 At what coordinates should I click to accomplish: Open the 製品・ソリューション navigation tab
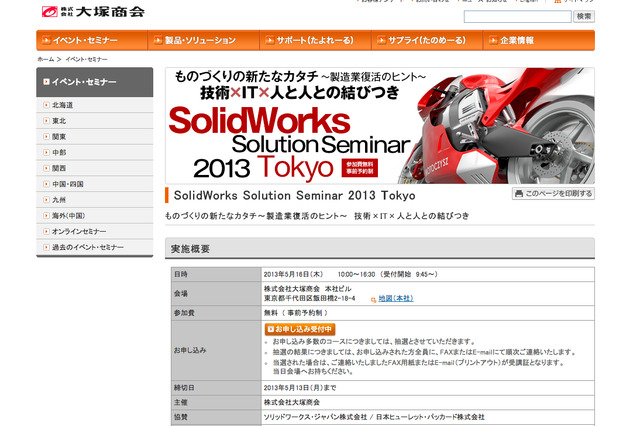204,40
